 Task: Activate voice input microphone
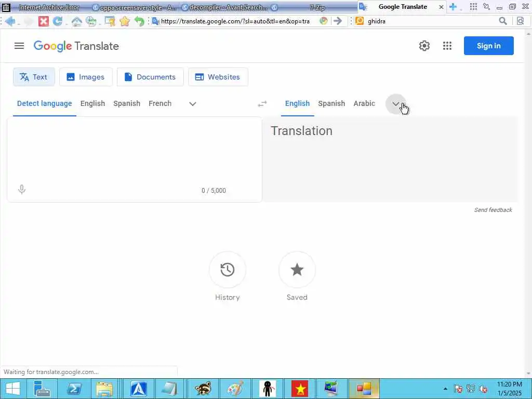pyautogui.click(x=22, y=189)
